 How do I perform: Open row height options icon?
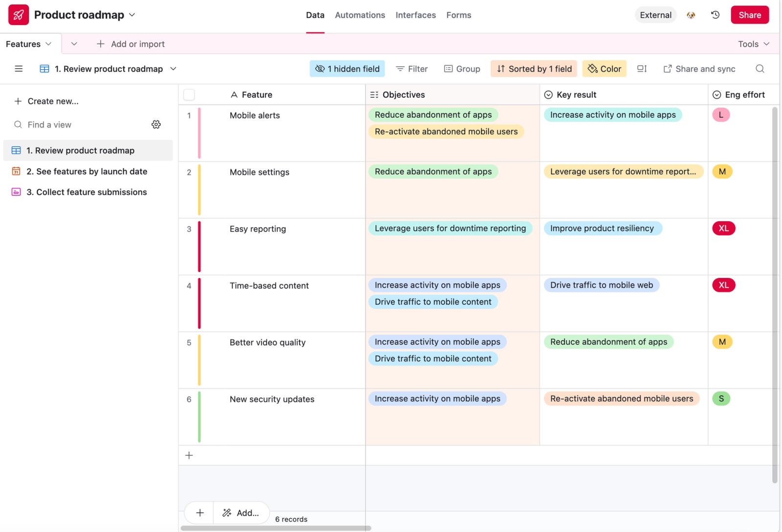point(642,69)
